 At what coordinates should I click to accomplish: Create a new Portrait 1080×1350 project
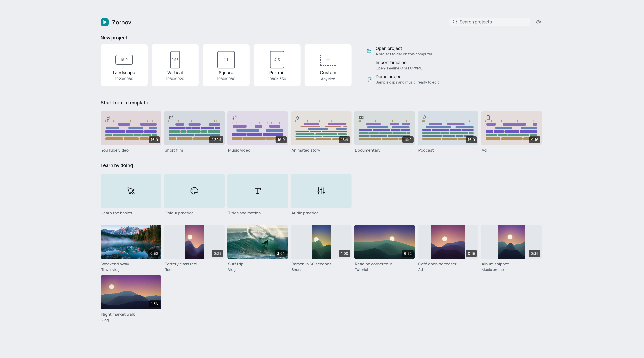(277, 65)
